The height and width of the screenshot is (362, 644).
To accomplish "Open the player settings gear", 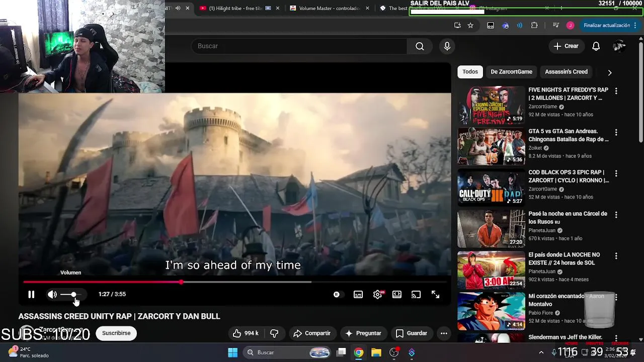I will [378, 295].
